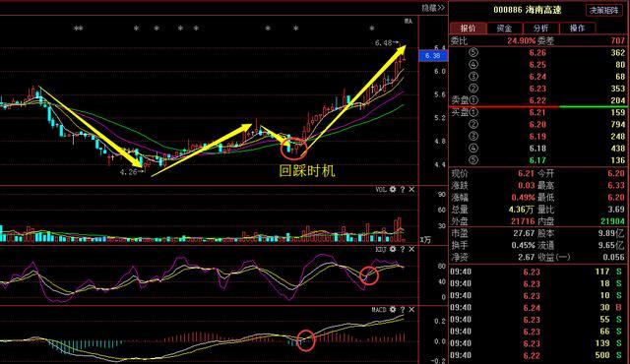The height and width of the screenshot is (364, 630).
Task: Click the first info star marker above chart
Action: tap(77, 29)
